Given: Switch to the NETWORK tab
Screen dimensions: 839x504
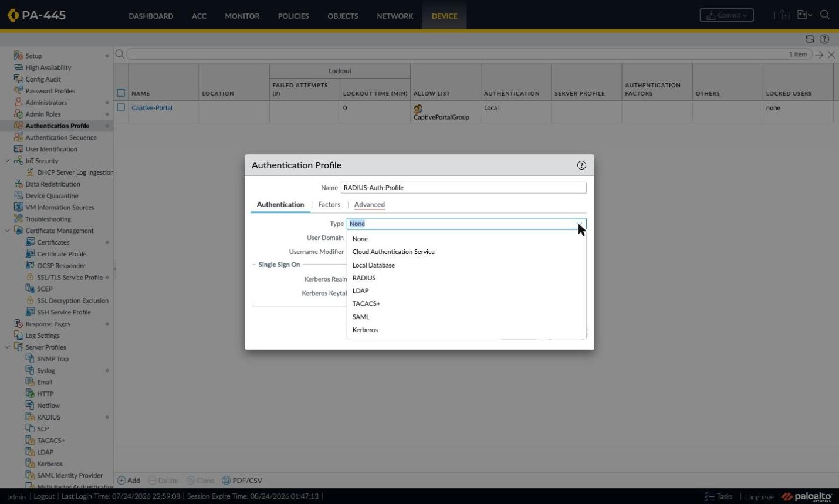Looking at the screenshot, I should click(x=395, y=16).
